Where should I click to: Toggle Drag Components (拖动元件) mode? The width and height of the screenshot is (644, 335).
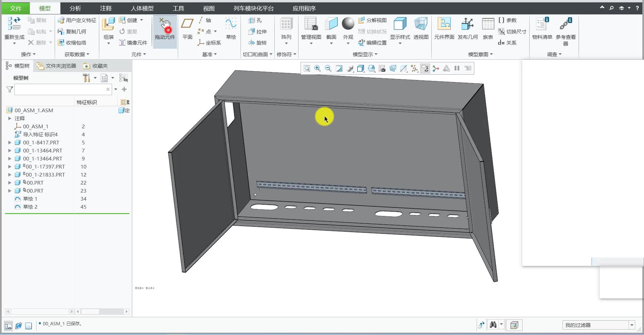click(x=165, y=32)
